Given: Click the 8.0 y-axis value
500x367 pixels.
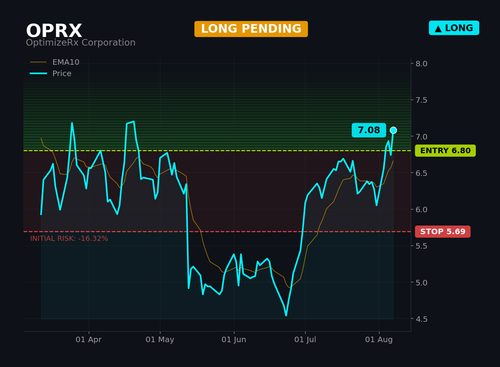Looking at the screenshot, I should click(x=421, y=64).
